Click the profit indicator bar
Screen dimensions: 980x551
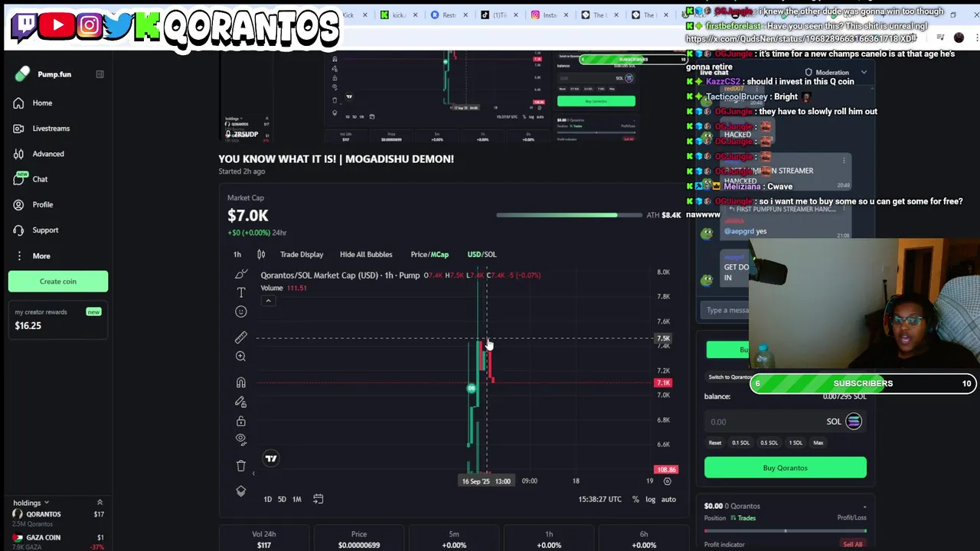coord(786,531)
